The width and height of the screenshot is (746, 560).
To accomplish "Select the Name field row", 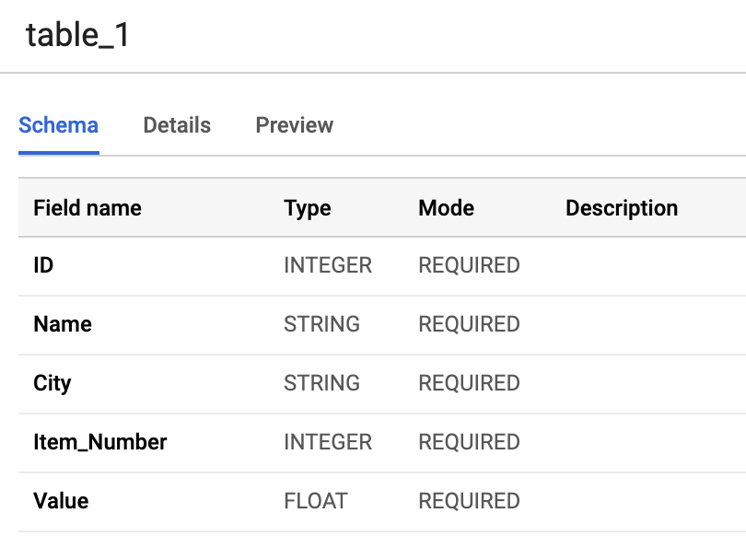I will coord(63,324).
